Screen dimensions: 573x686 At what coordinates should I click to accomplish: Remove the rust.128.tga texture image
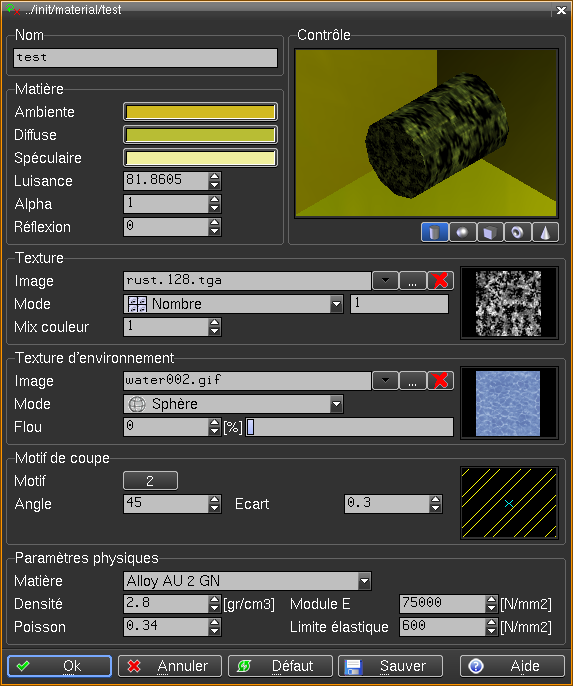[440, 280]
